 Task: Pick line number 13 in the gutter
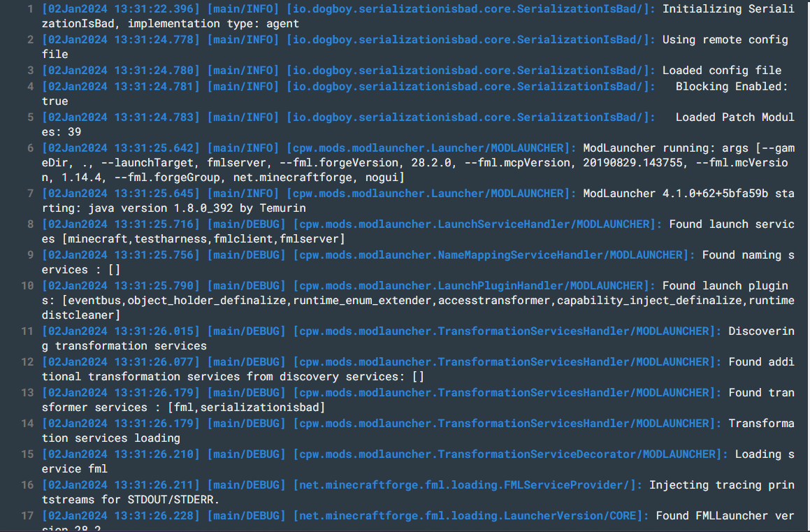[27, 393]
